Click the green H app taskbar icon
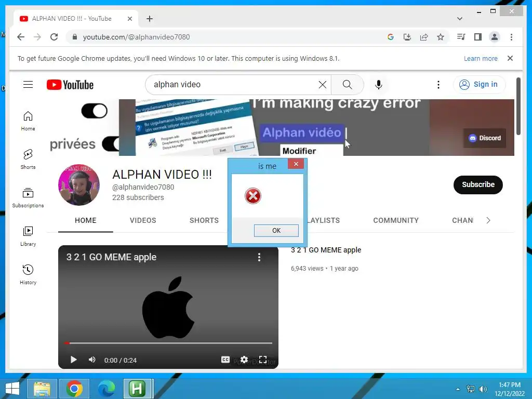 (138, 389)
